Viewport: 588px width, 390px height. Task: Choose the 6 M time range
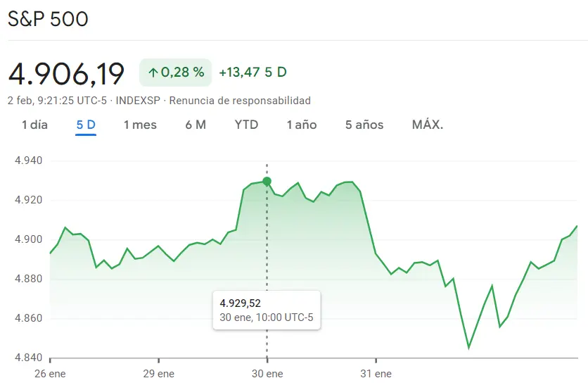click(x=196, y=125)
